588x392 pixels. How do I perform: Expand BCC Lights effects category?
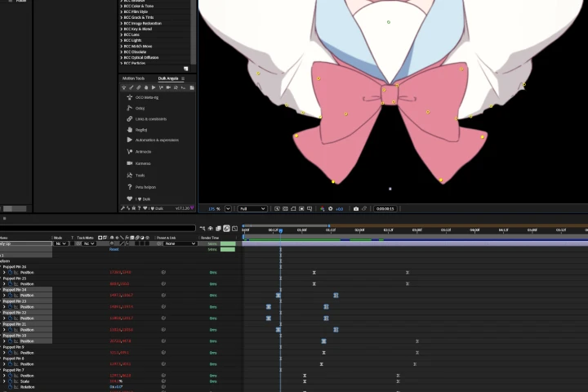click(121, 40)
